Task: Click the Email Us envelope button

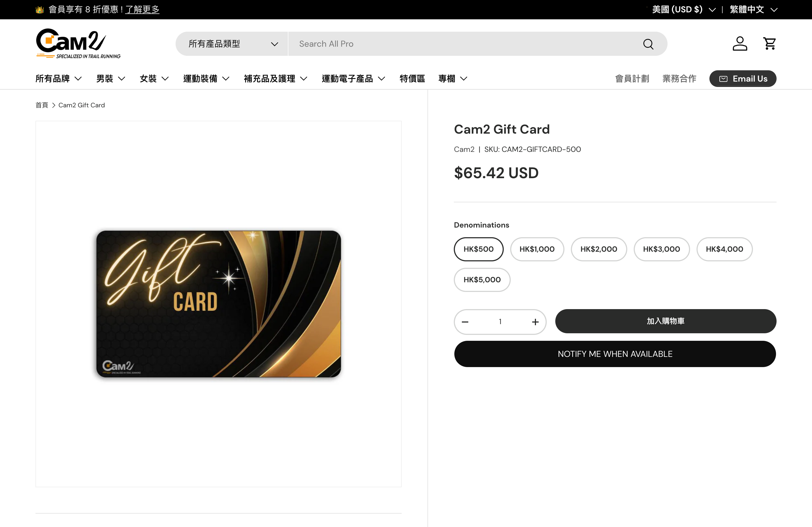Action: [743, 79]
